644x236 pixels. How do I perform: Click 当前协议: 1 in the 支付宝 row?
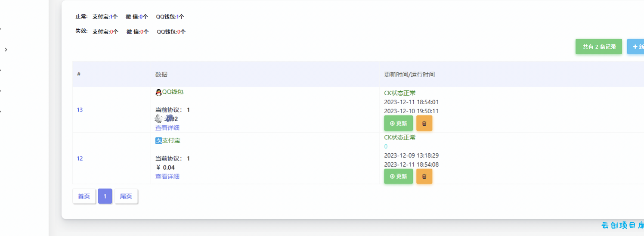[173, 158]
